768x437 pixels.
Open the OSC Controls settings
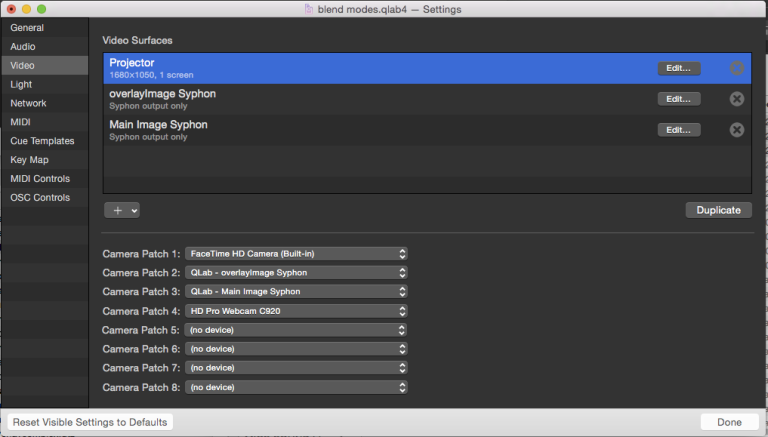40,198
